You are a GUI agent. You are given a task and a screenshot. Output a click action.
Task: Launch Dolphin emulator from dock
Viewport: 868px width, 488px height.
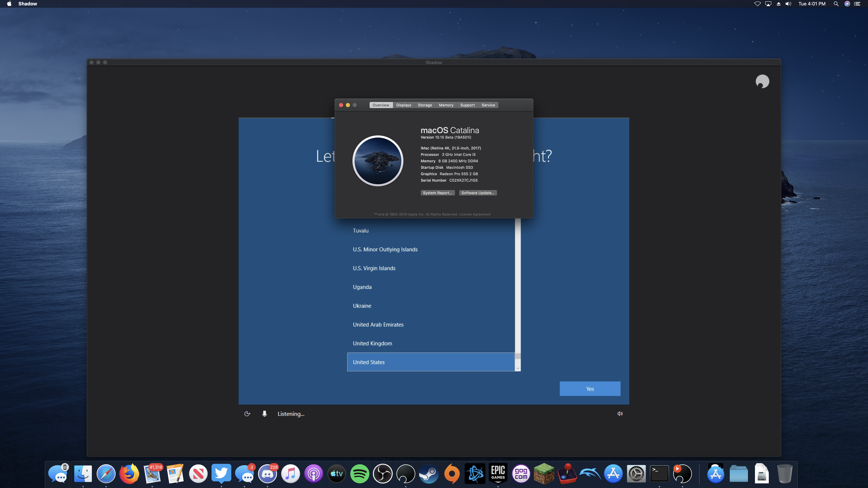tap(590, 474)
